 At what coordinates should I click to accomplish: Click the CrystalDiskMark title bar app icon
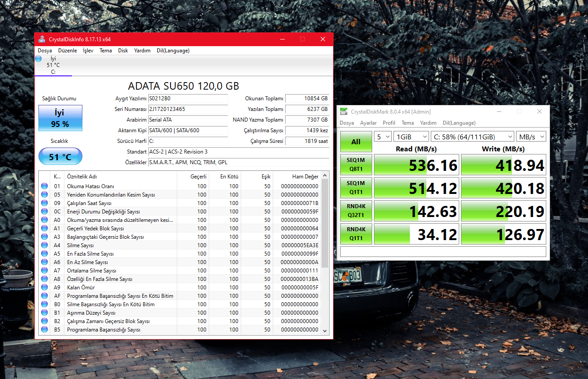pyautogui.click(x=343, y=112)
